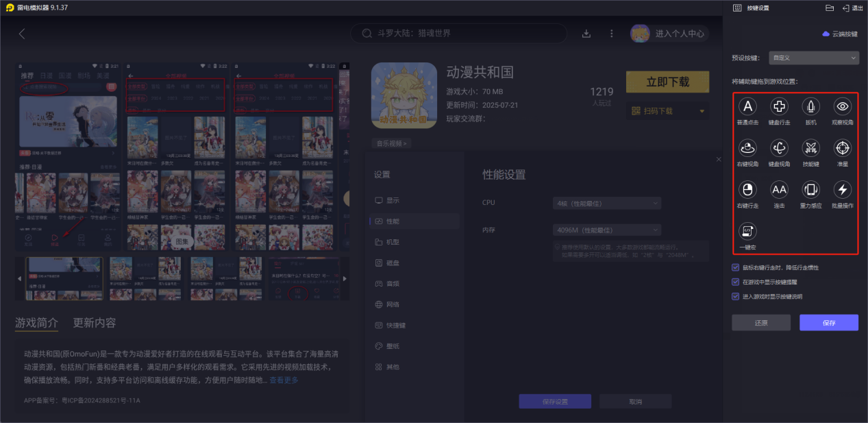Open the 内存 4096M dropdown
This screenshot has height=423, width=868.
(x=607, y=230)
